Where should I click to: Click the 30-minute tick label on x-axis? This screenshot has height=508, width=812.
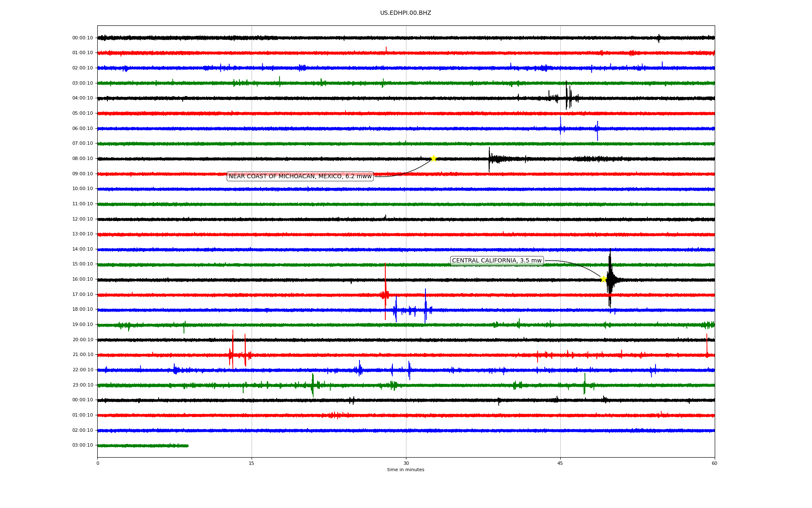point(406,463)
